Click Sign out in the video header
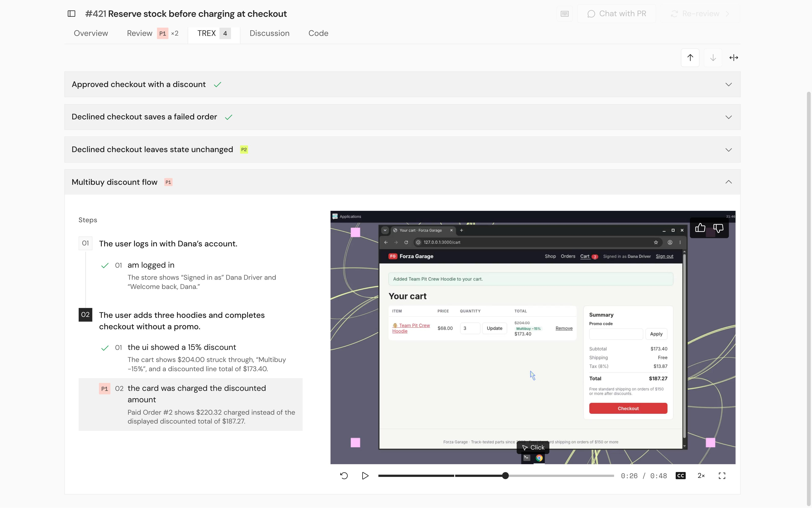 click(664, 256)
